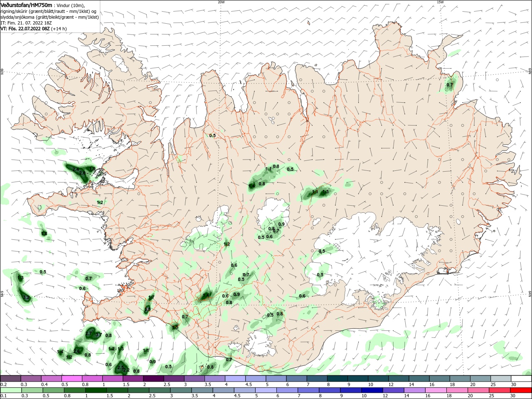Click the 2.4 precipitation value

[76, 169]
